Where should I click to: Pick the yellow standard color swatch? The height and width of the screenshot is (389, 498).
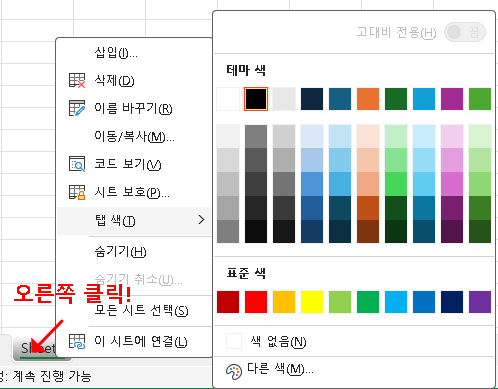pyautogui.click(x=312, y=302)
